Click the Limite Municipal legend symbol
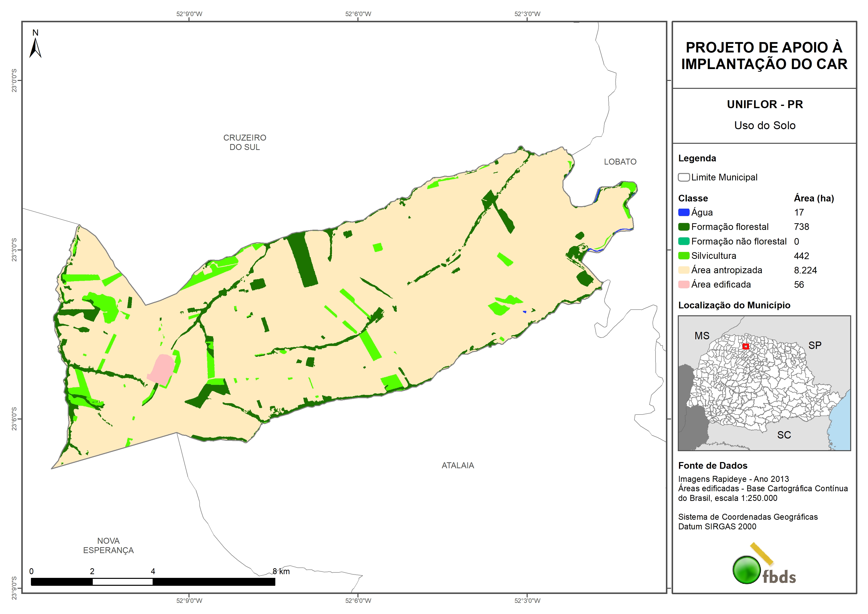 (x=683, y=177)
